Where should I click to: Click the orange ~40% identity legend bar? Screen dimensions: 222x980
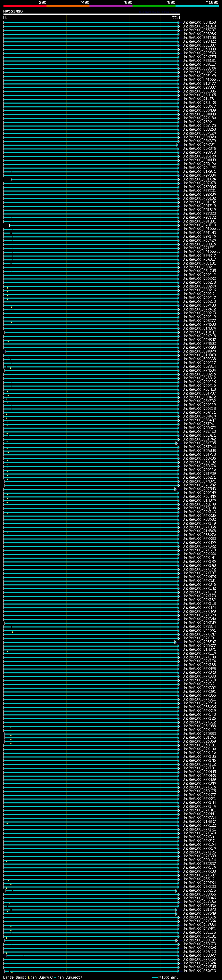tap(68, 6)
